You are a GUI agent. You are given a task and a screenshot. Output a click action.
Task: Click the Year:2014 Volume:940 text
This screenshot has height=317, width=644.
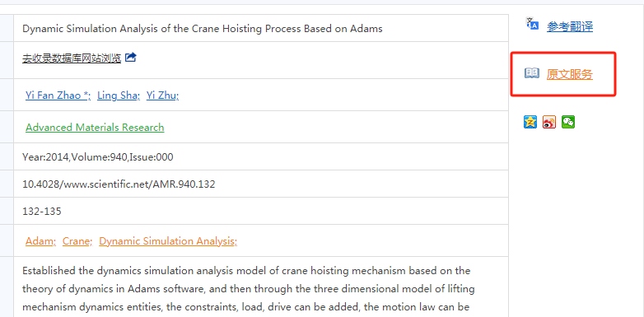click(x=98, y=157)
